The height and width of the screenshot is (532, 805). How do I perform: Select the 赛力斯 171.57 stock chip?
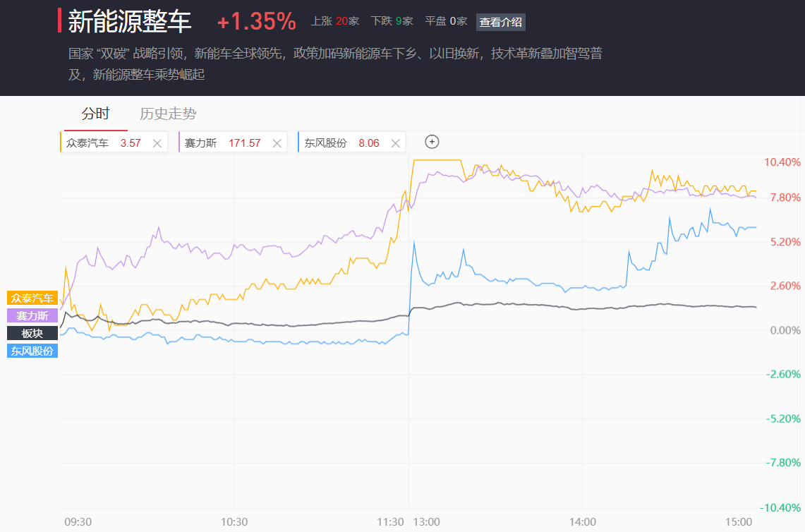(x=222, y=143)
